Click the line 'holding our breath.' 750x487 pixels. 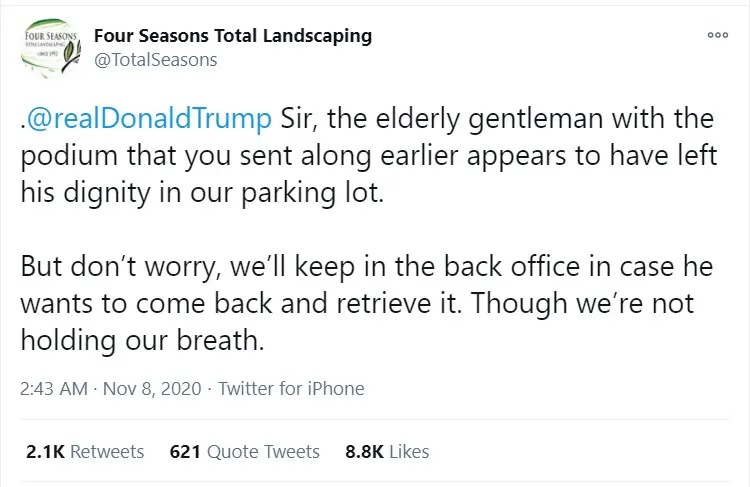coord(141,341)
